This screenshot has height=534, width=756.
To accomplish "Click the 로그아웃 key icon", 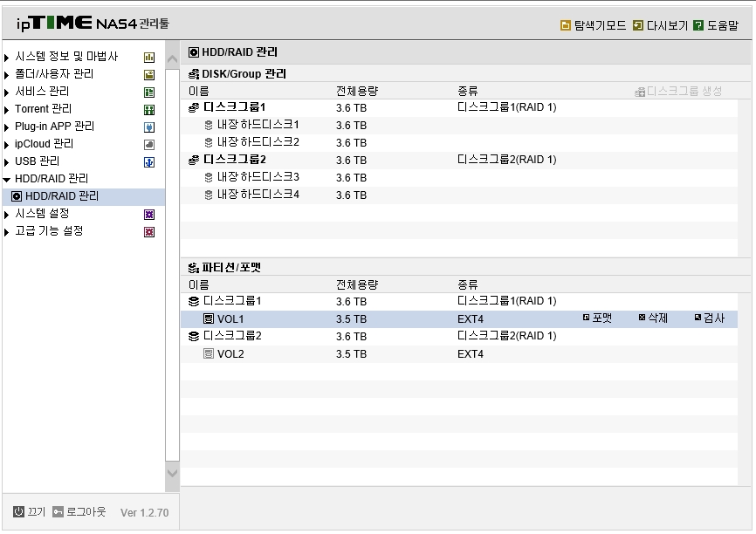I will click(x=58, y=512).
